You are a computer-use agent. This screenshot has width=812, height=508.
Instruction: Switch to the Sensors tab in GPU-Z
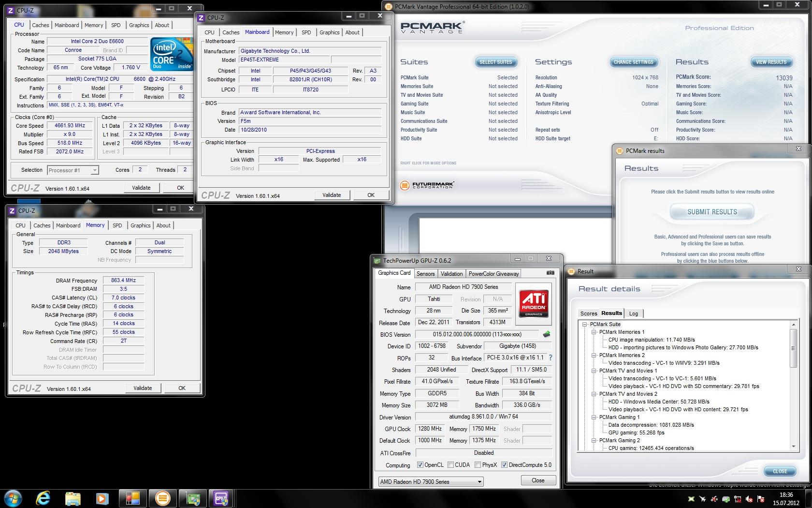pos(425,274)
